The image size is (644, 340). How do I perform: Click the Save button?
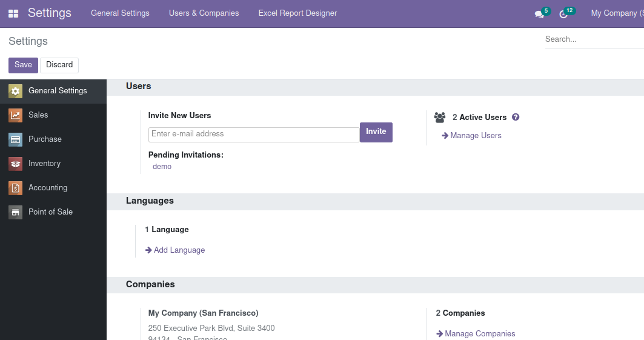pos(23,65)
